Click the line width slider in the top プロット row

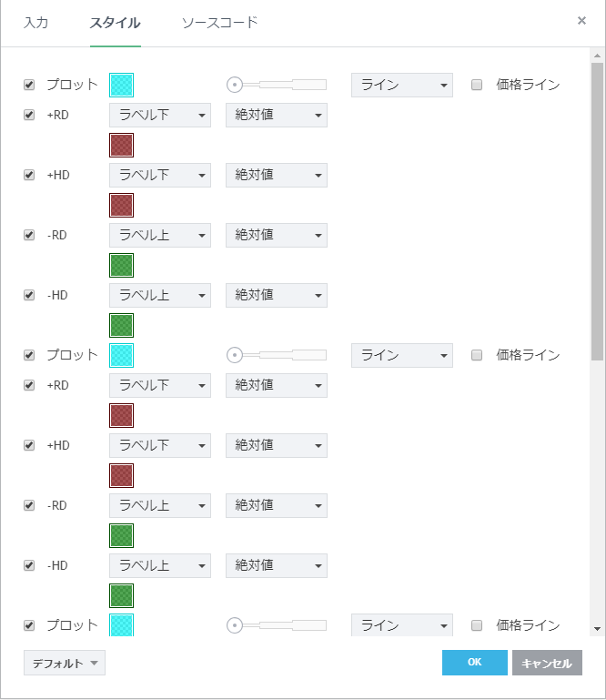click(x=277, y=85)
